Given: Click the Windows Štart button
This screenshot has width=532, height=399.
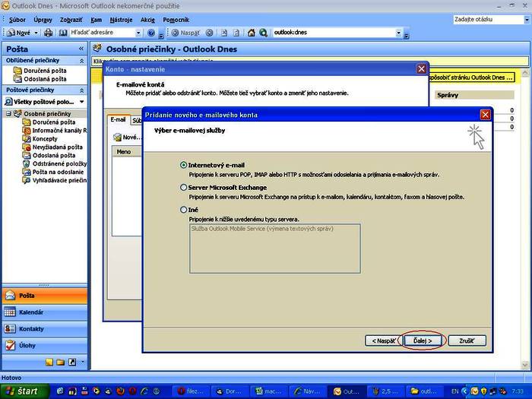Looking at the screenshot, I should (x=24, y=391).
